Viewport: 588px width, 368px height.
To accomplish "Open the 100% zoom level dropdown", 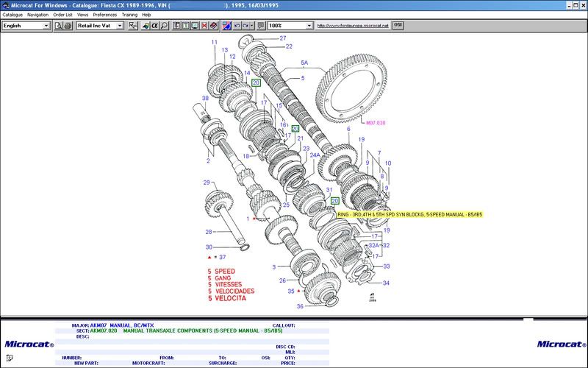I will point(307,26).
